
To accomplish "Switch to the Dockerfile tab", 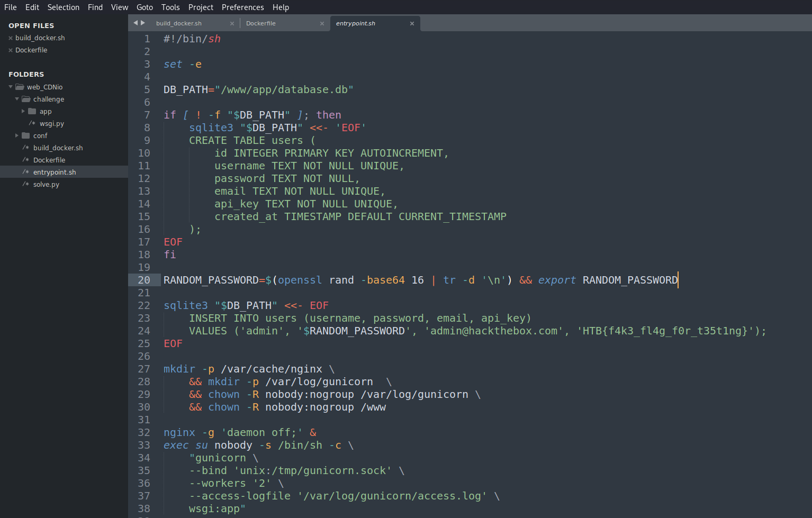I will (x=261, y=23).
